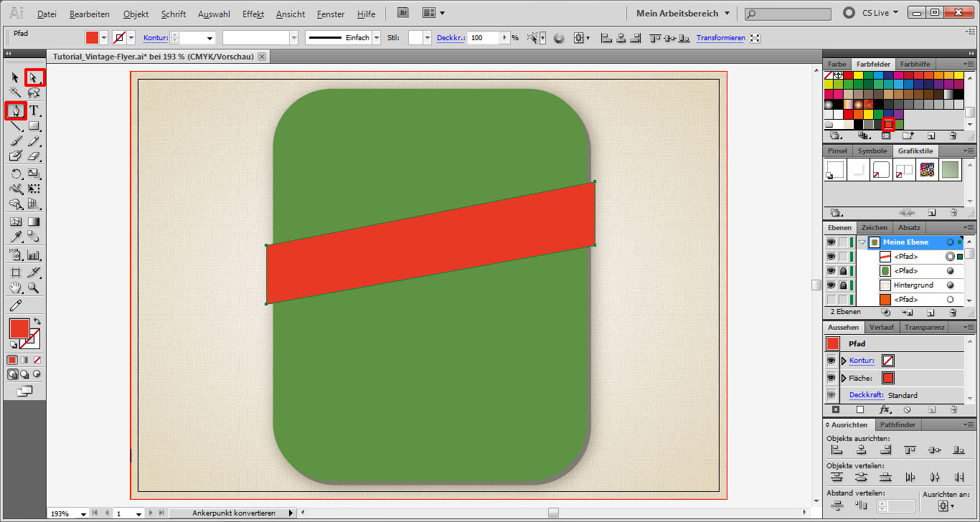Click the large red fill color swatch
The image size is (980, 522).
point(19,329)
